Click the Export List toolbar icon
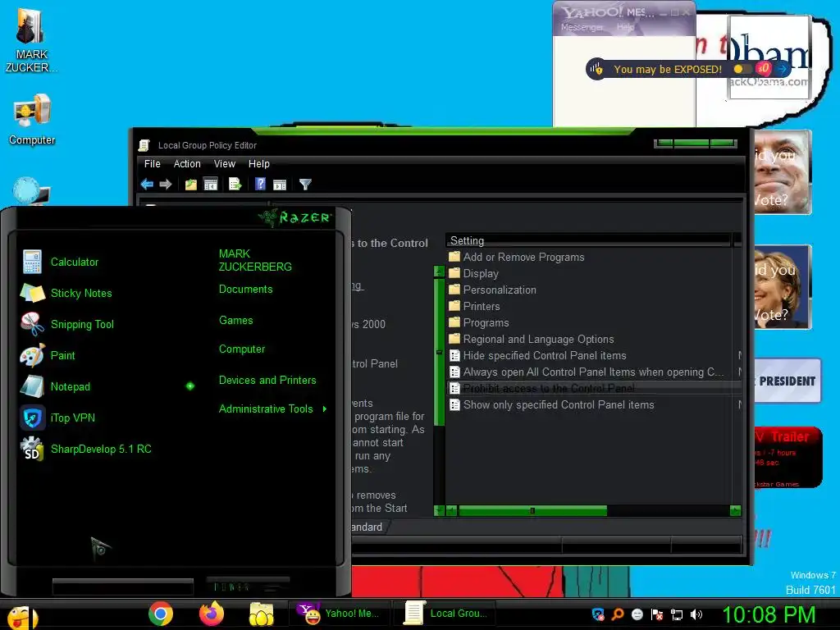The width and height of the screenshot is (840, 630). pyautogui.click(x=235, y=185)
